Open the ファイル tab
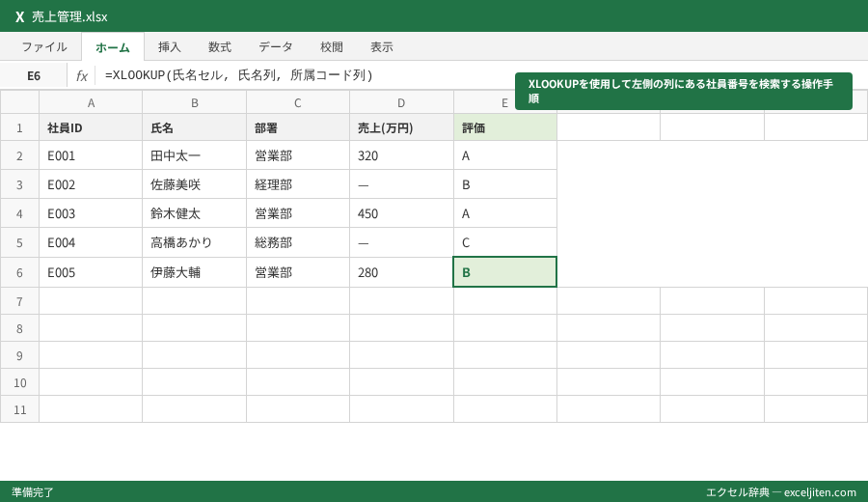 (x=44, y=47)
